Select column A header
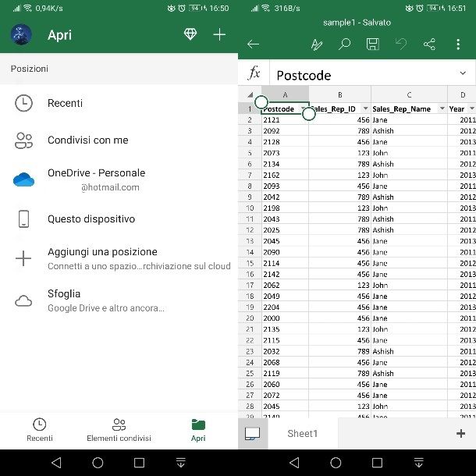The image size is (476, 476). pyautogui.click(x=285, y=94)
